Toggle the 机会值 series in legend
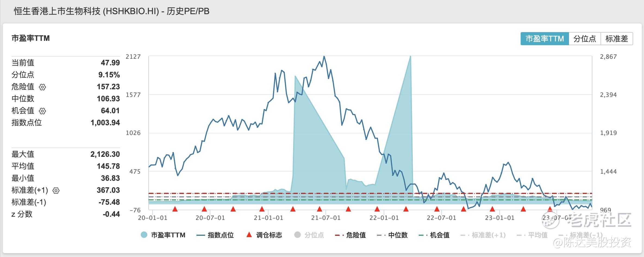Viewport: 644px width, 257px height. 434,235
